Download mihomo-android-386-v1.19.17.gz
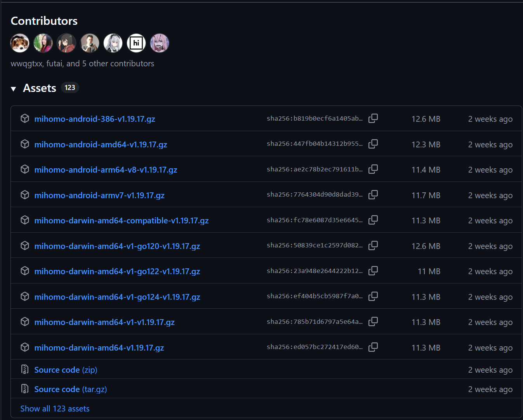Screen dimensions: 523x420 pyautogui.click(x=95, y=119)
